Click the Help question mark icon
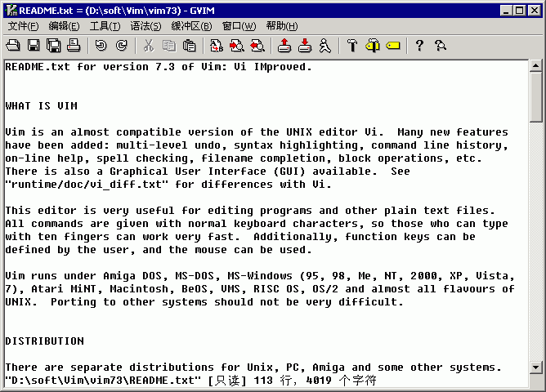The width and height of the screenshot is (546, 392). tap(420, 46)
